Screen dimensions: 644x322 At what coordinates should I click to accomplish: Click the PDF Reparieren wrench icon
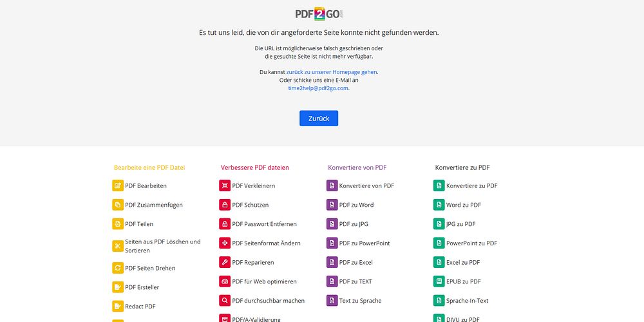(225, 262)
